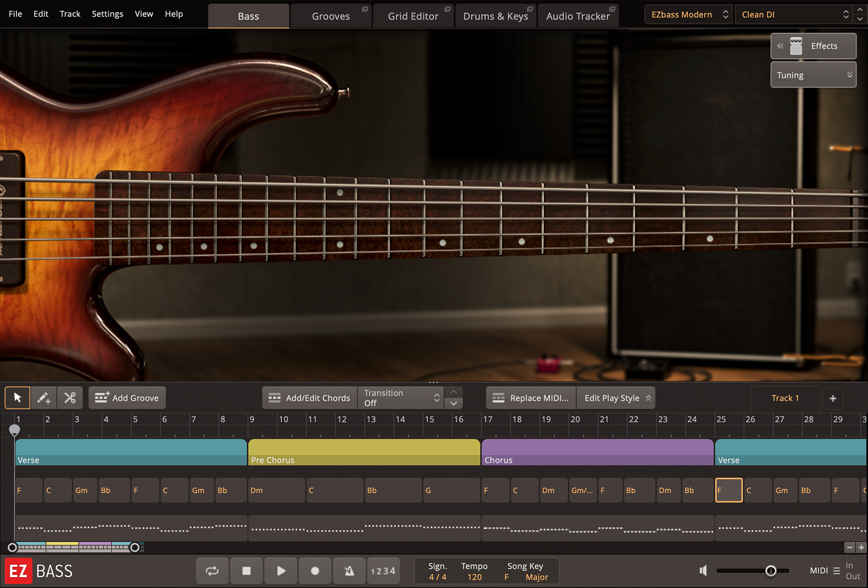Expand the Tuning panel
This screenshot has width=868, height=588.
coord(813,74)
